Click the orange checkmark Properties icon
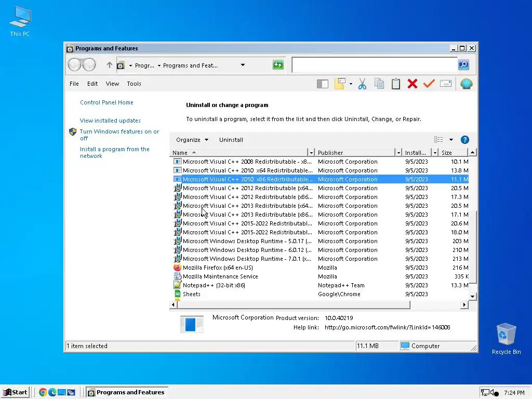Screen dimensions: 532x399 tap(429, 84)
